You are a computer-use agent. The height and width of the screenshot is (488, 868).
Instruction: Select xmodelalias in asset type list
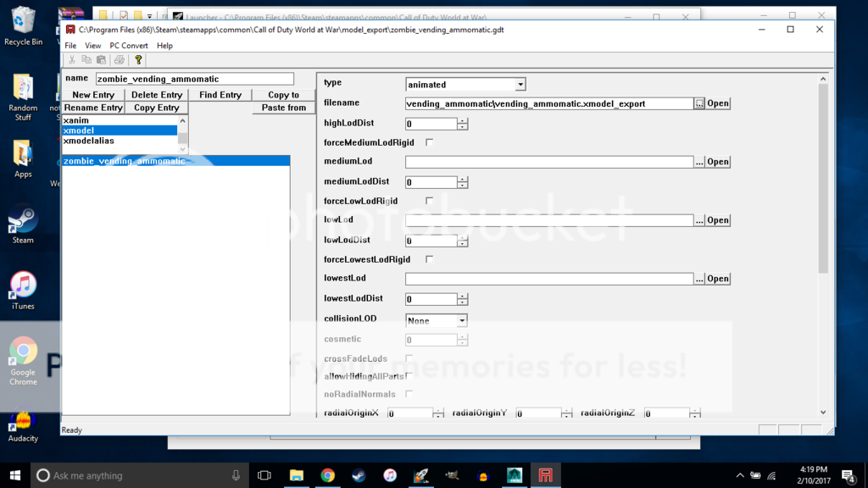tap(120, 141)
